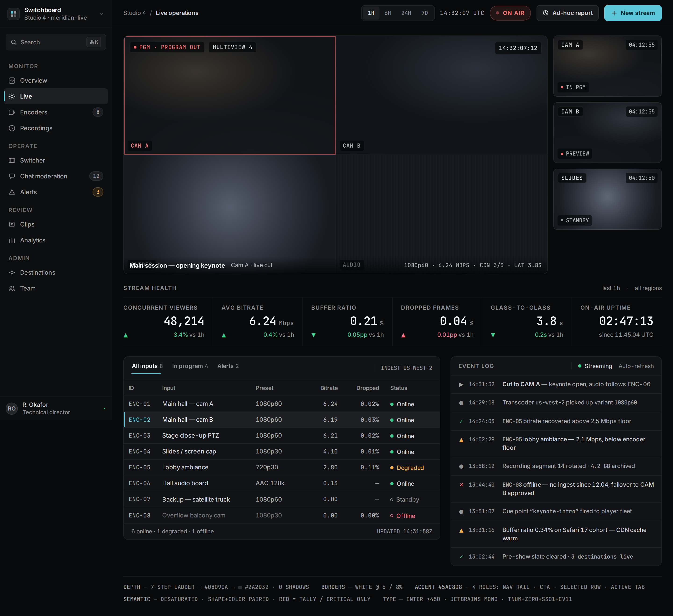
Task: Select the ENC-02 Main hall cam B row
Action: tap(282, 420)
